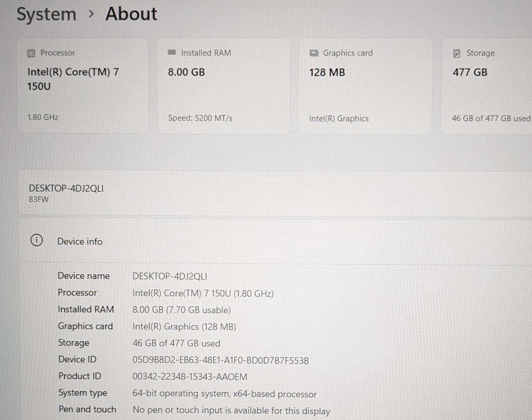Image resolution: width=532 pixels, height=420 pixels.
Task: Click the breadcrumb chevron separator
Action: coord(91,14)
